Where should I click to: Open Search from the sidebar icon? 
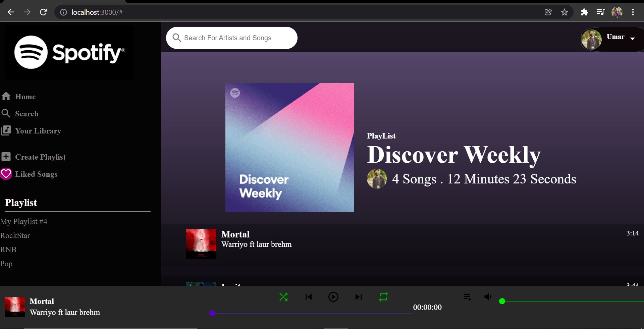[x=6, y=114]
